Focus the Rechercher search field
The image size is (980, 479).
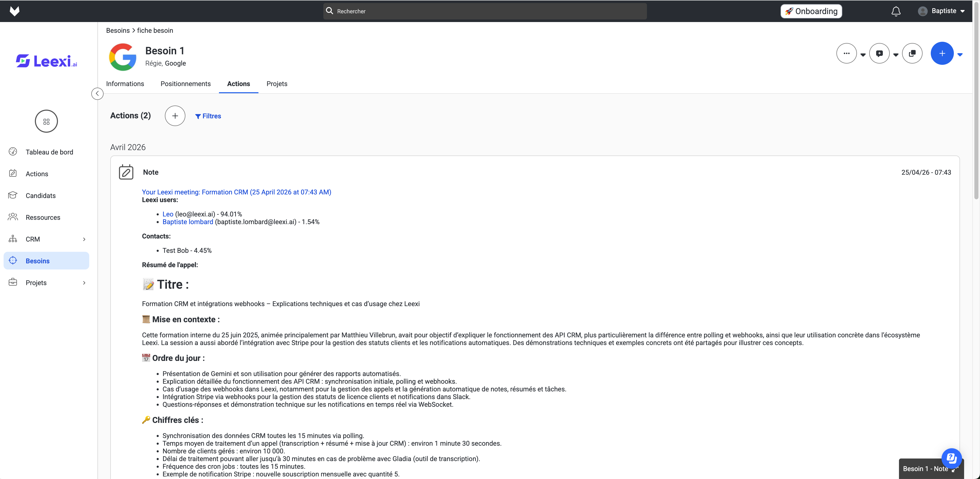(x=485, y=11)
